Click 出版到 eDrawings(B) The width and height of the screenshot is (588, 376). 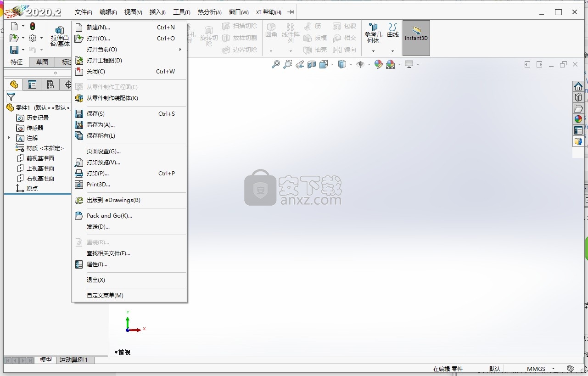tap(129, 200)
